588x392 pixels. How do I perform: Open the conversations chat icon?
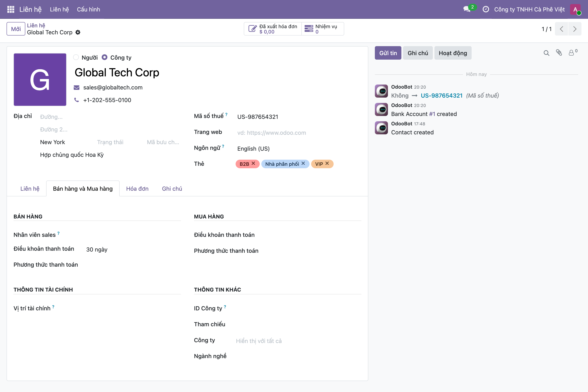pos(467,9)
